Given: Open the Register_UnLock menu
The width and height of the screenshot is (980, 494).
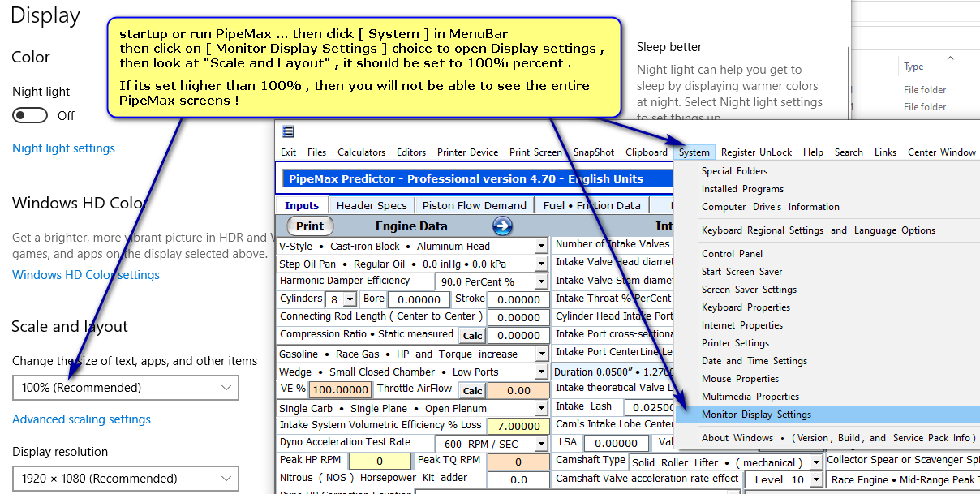Looking at the screenshot, I should click(x=757, y=152).
